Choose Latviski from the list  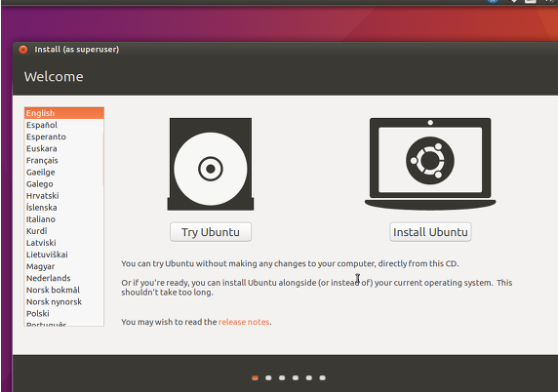(64, 243)
